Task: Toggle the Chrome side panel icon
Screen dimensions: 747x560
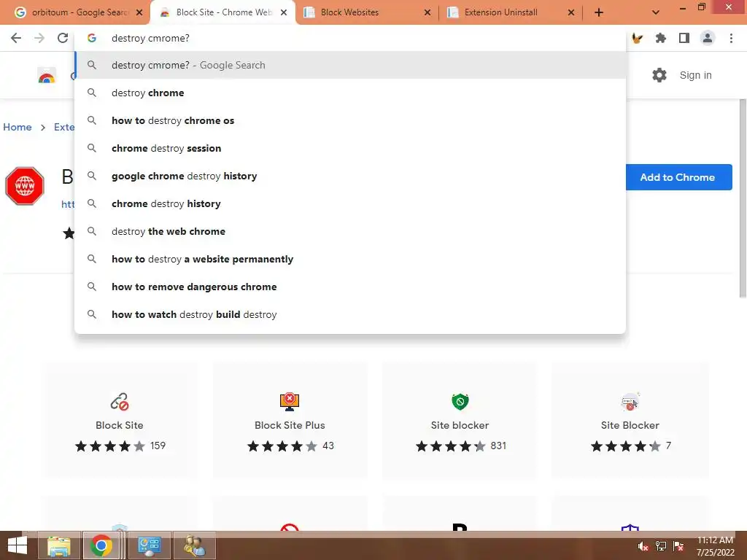Action: 684,38
